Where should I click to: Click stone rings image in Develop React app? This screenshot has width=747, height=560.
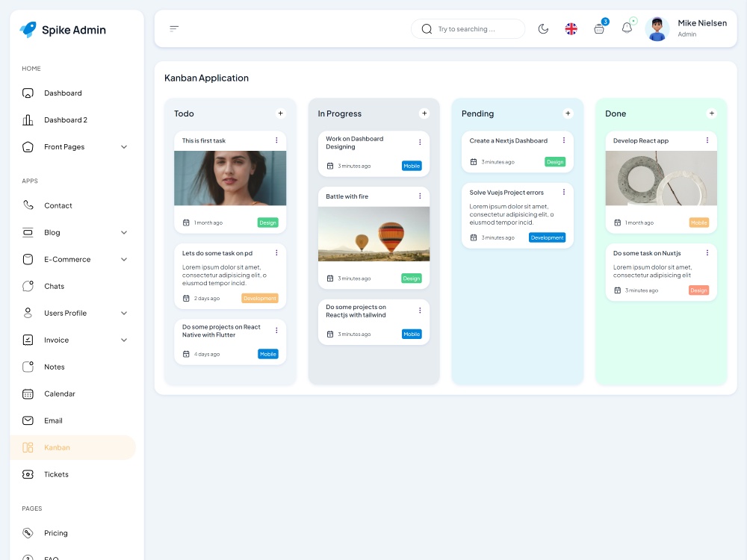(661, 178)
